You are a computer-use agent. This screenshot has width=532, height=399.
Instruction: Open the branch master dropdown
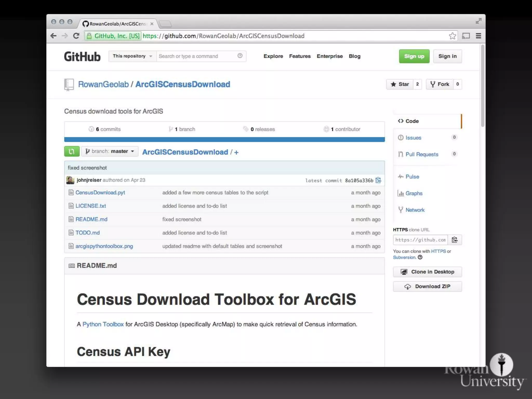point(110,151)
